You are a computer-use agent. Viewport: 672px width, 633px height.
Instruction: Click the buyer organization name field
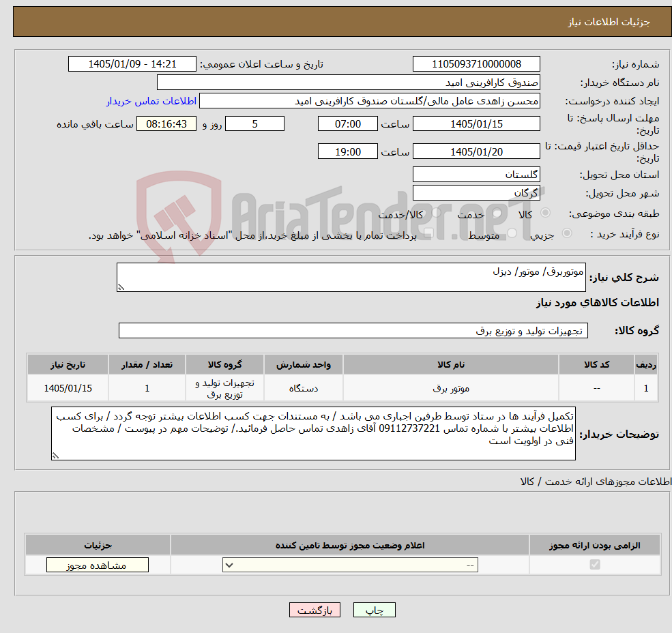coord(349,83)
